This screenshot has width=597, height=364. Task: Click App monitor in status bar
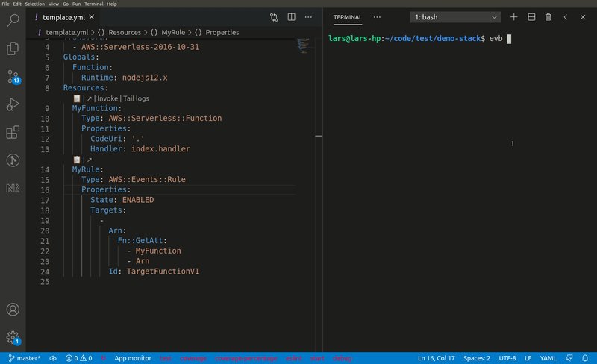pyautogui.click(x=133, y=358)
